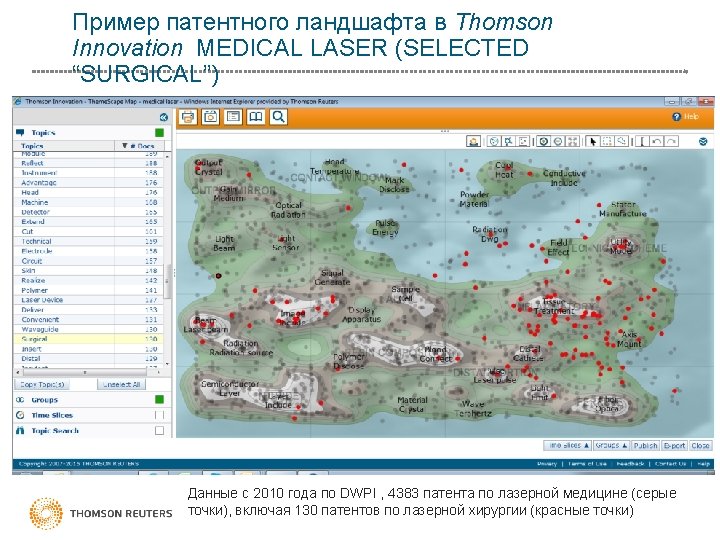The width and height of the screenshot is (720, 540).
Task: Take a map snapshot with the camera icon
Action: (210, 117)
